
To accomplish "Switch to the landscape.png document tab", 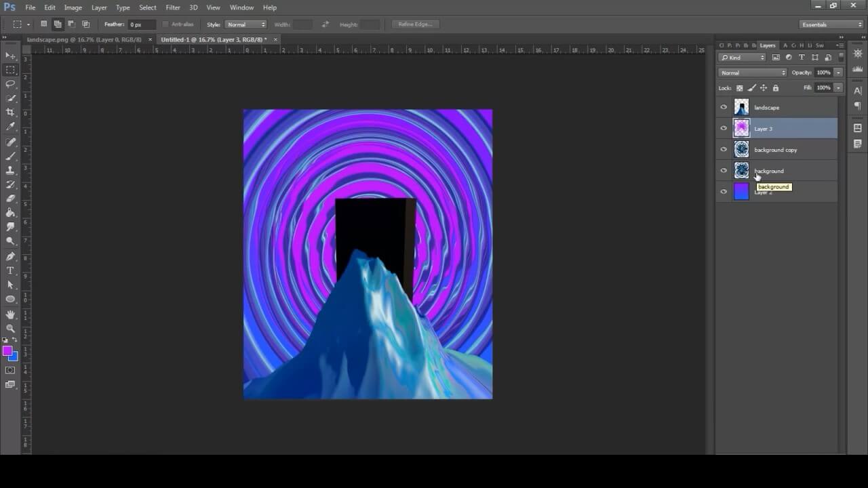I will tap(84, 39).
